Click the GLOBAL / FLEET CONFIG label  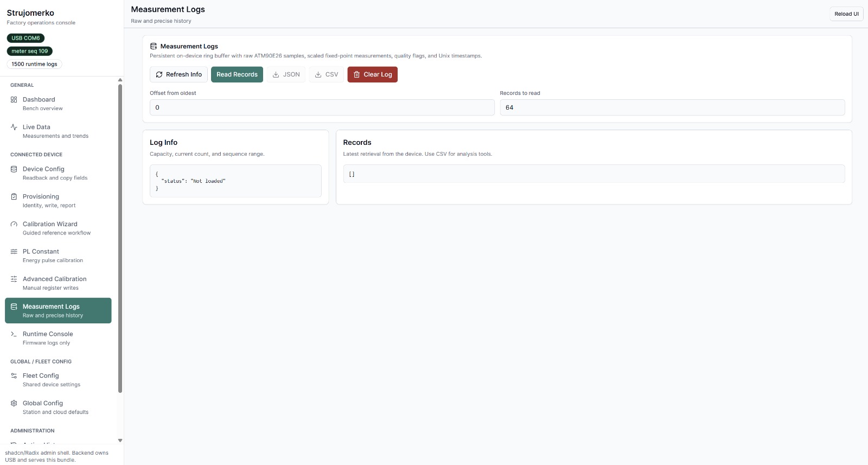pyautogui.click(x=41, y=361)
